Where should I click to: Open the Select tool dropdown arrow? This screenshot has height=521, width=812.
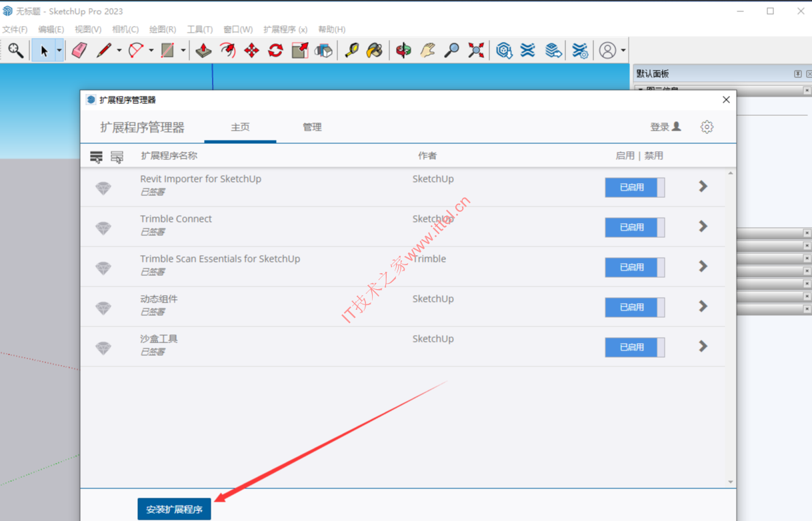pos(59,51)
